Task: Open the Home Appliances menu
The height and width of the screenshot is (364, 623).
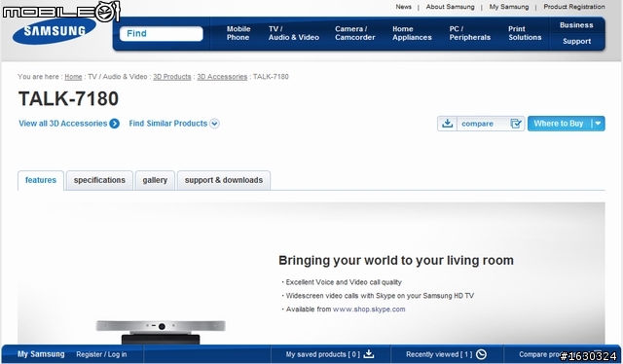Action: click(x=412, y=33)
